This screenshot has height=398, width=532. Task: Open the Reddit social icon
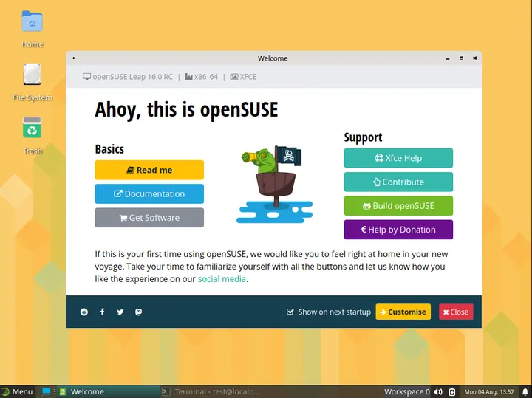click(x=83, y=312)
